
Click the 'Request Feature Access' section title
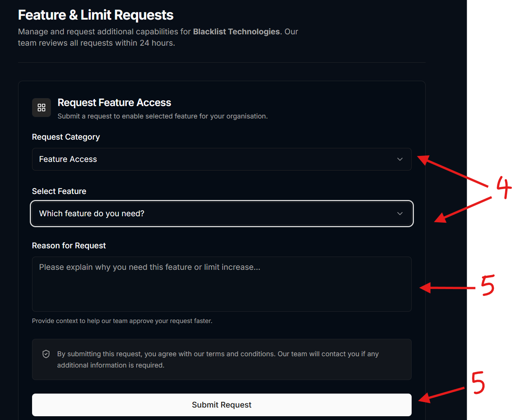click(x=114, y=103)
